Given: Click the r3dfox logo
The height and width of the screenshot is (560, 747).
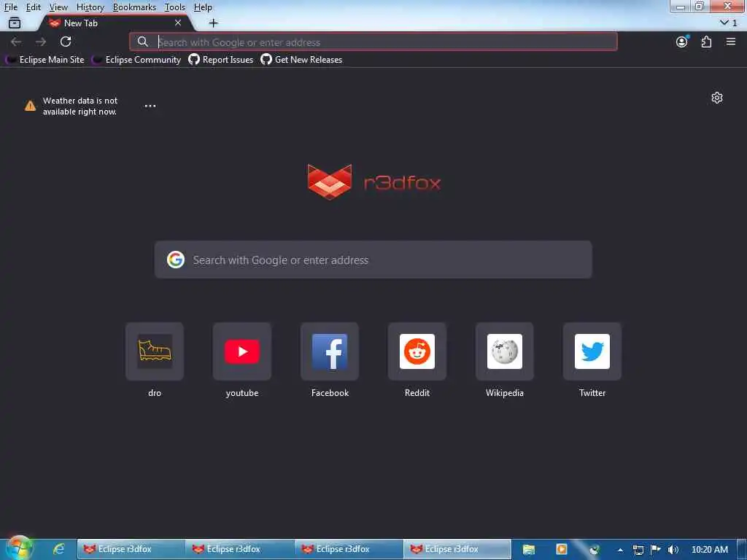Looking at the screenshot, I should [x=374, y=182].
